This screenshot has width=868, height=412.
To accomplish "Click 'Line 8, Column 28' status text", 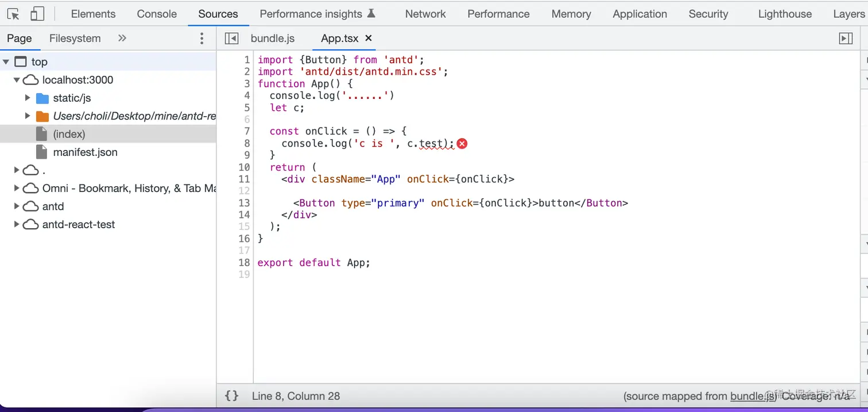I will (296, 396).
